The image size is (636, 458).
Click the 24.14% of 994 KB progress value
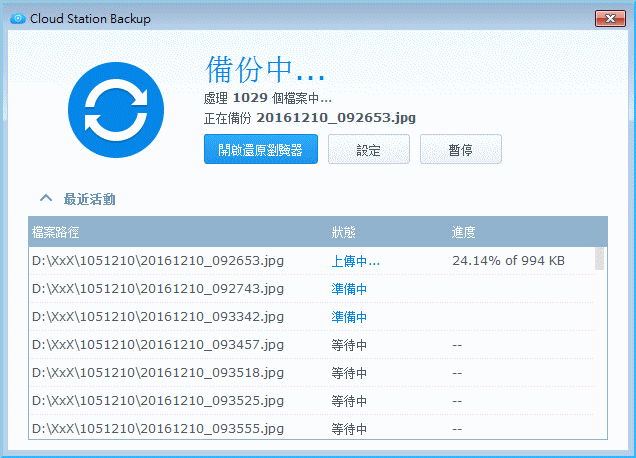[509, 260]
